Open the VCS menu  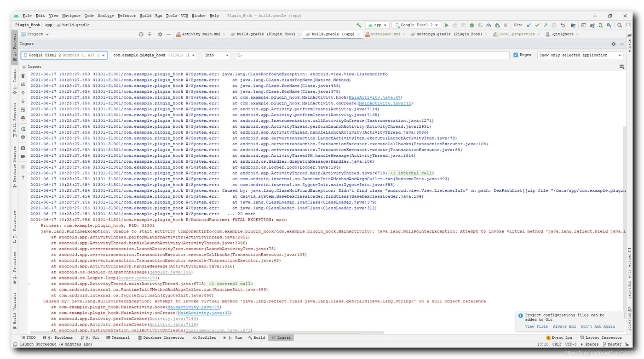click(184, 16)
